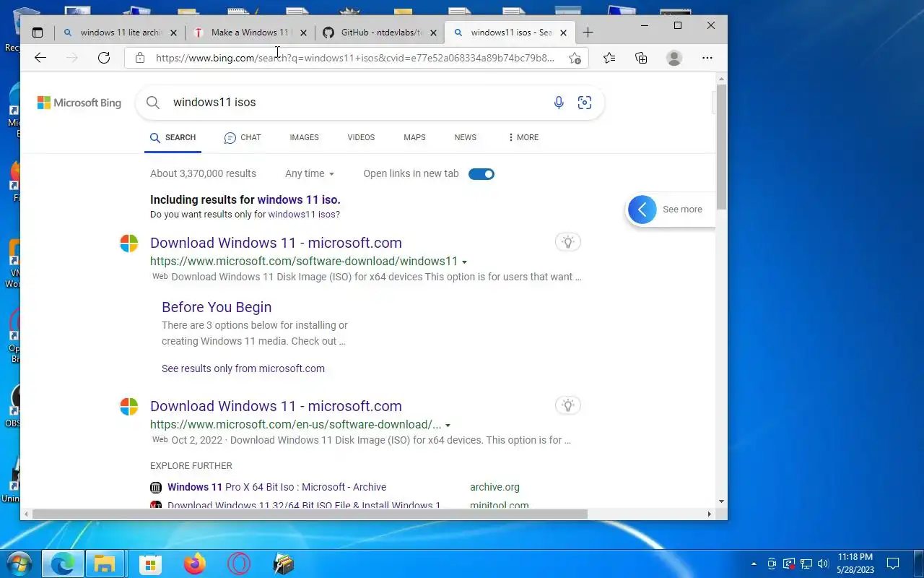Open visual search camera icon

coord(585,103)
